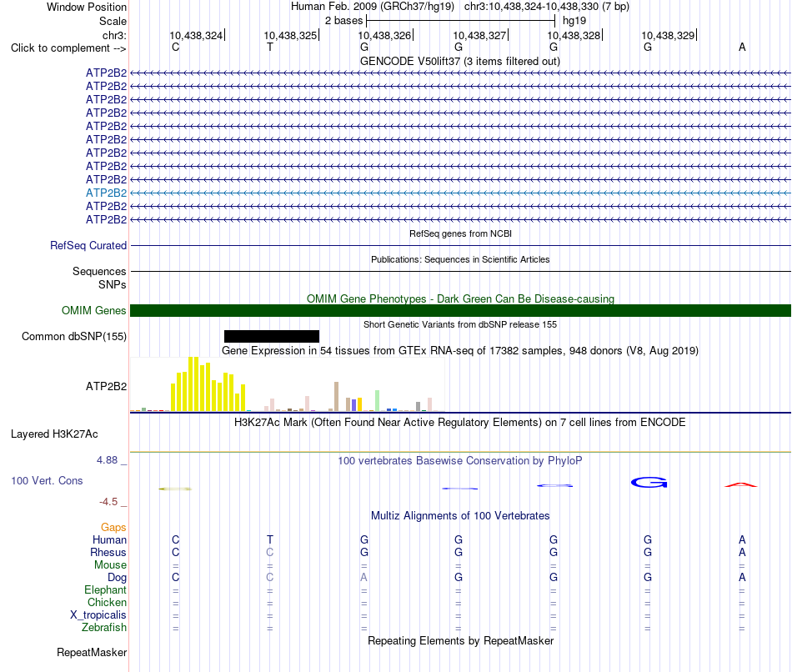Image resolution: width=792 pixels, height=672 pixels.
Task: Click the highlighted light-blue ATP2B2 transcript label
Action: pos(106,193)
